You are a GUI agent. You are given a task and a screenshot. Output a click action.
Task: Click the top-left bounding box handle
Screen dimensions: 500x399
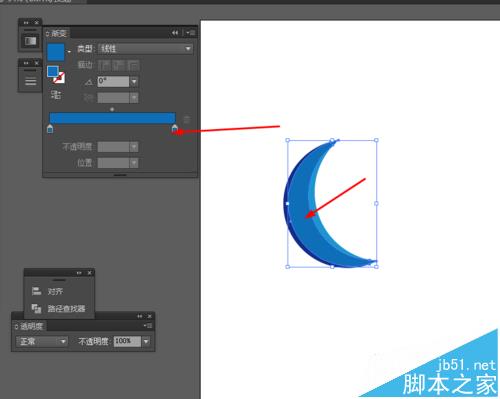coord(288,140)
